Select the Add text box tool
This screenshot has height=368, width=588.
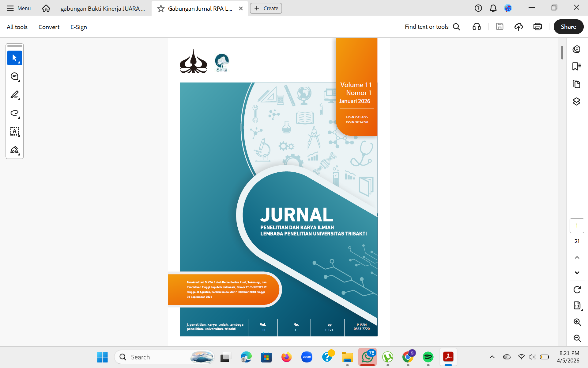14,132
